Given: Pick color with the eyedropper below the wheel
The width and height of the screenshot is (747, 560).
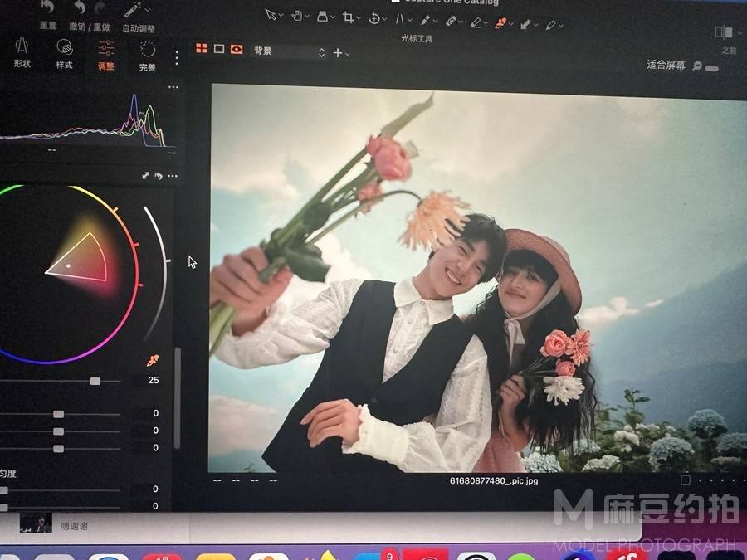Looking at the screenshot, I should coord(153,361).
